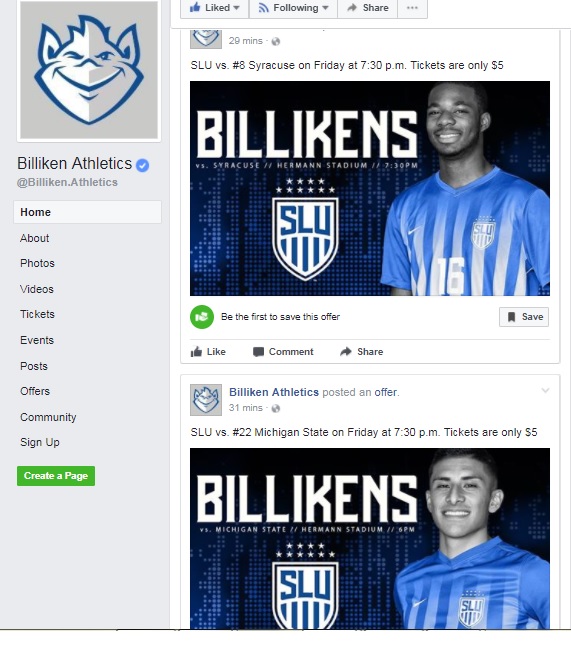Open the Syracuse match promo image
This screenshot has width=571, height=669.
370,188
